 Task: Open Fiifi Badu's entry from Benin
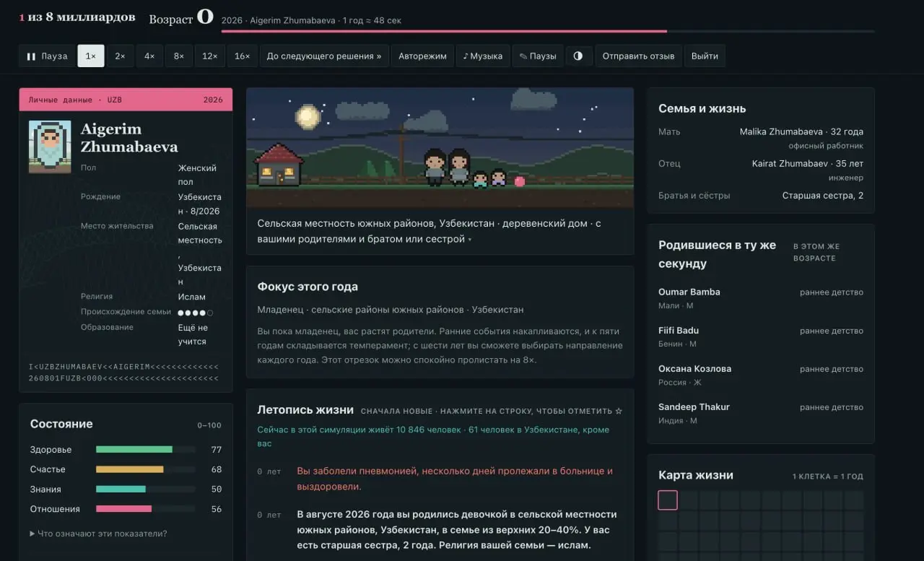click(679, 331)
